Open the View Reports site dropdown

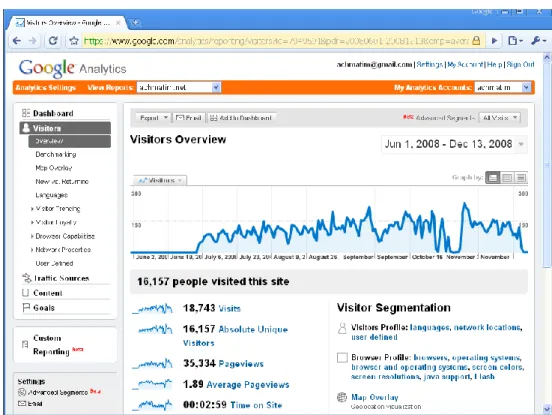(x=179, y=87)
